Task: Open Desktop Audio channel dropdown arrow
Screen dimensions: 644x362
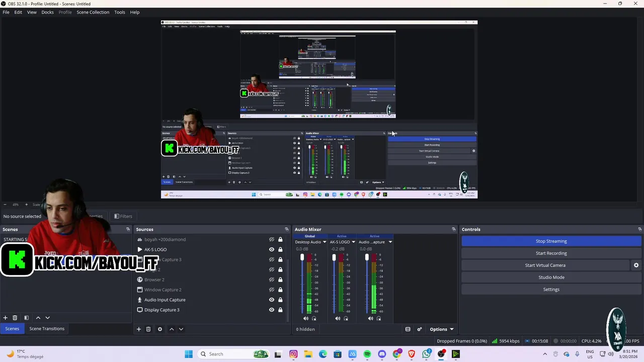Action: pyautogui.click(x=325, y=242)
